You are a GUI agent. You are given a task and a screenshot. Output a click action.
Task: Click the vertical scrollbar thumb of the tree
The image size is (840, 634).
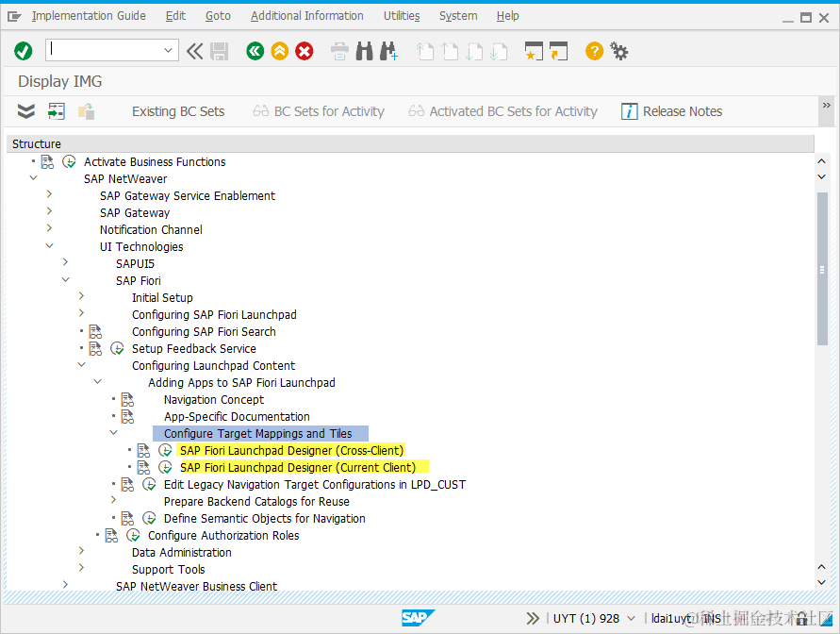[x=822, y=269]
